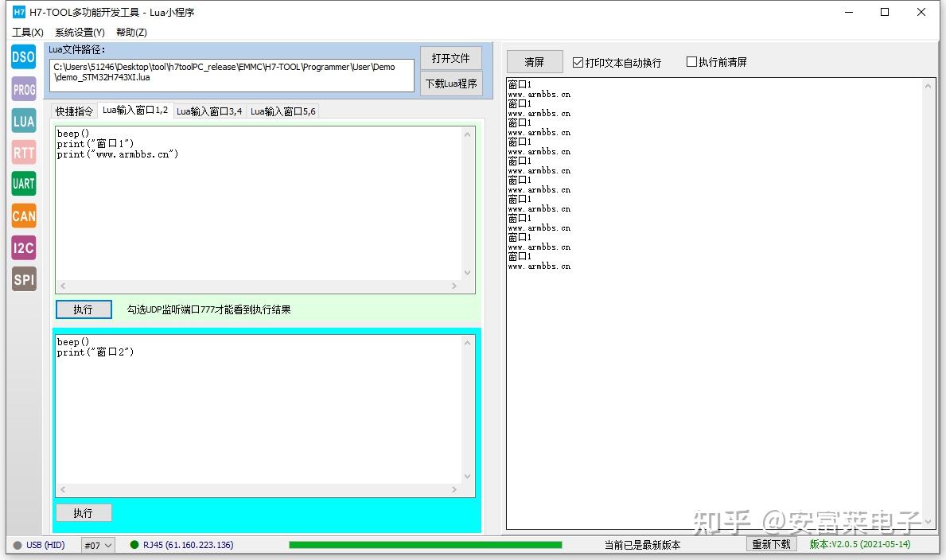Viewport: 946px width, 560px height.
Task: Select the I2C tool
Action: [23, 247]
